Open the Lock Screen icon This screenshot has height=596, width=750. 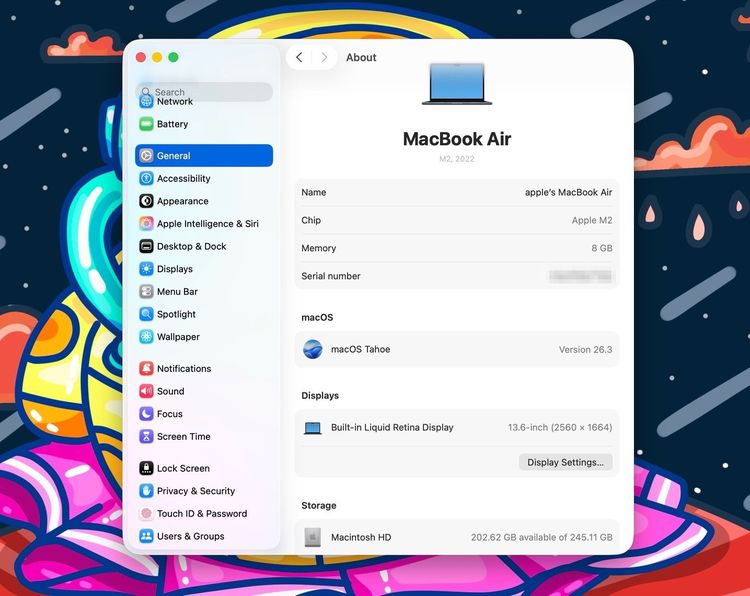(x=146, y=468)
